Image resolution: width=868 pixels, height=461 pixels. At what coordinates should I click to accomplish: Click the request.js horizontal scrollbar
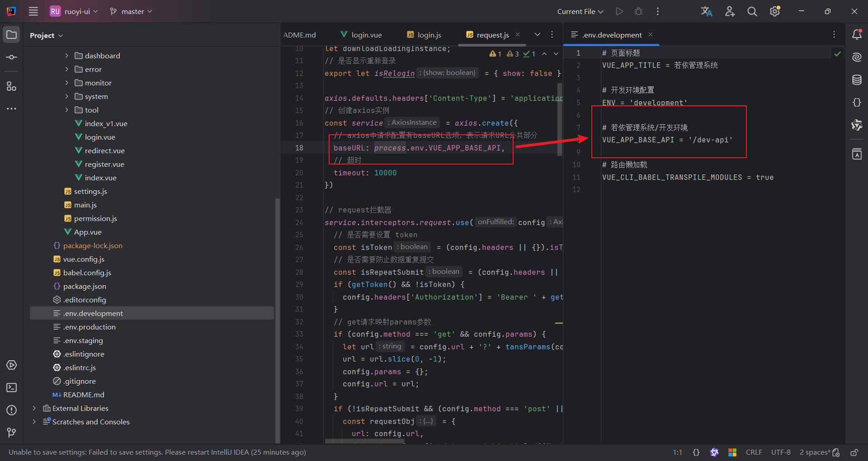tap(364, 442)
